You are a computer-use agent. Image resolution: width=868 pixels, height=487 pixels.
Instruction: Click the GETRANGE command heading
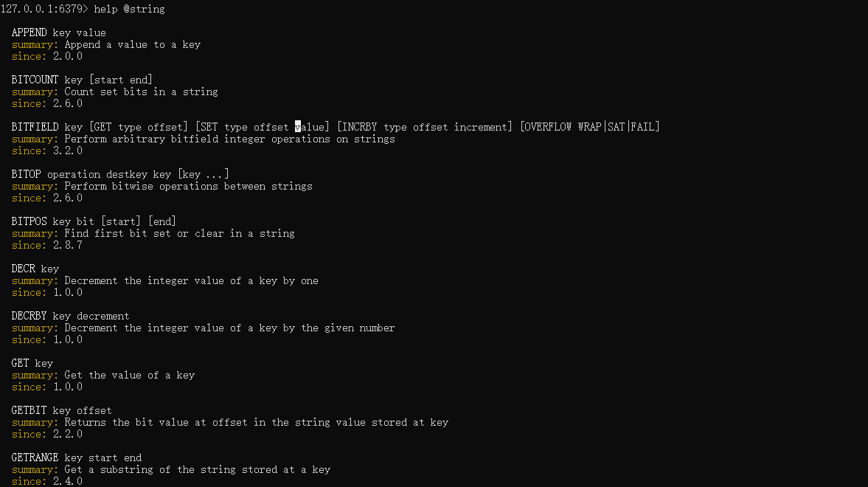[x=77, y=457]
